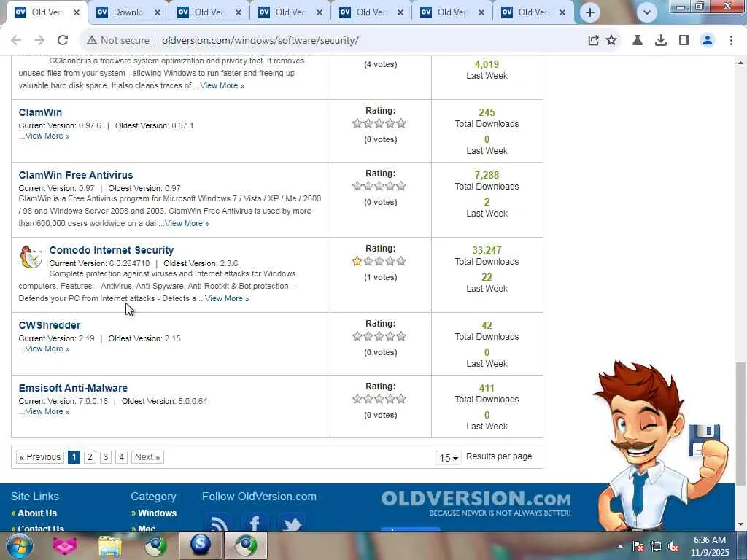747x560 pixels.
Task: Click the page vertical scrollbar thumb
Action: [740, 424]
